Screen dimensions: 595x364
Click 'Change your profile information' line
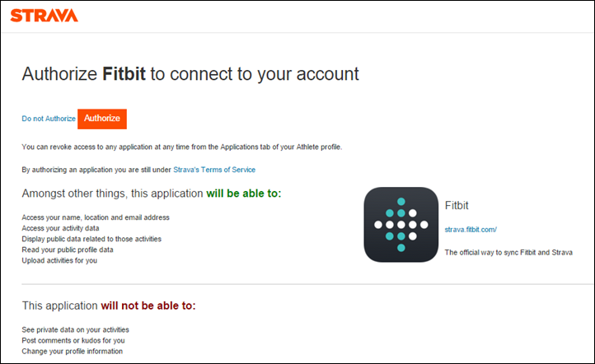pyautogui.click(x=72, y=352)
